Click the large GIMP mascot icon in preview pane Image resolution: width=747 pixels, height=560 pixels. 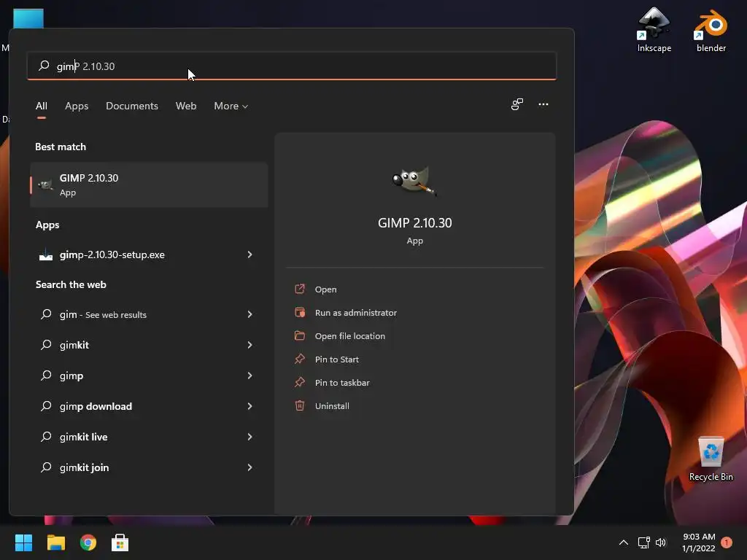pos(414,181)
